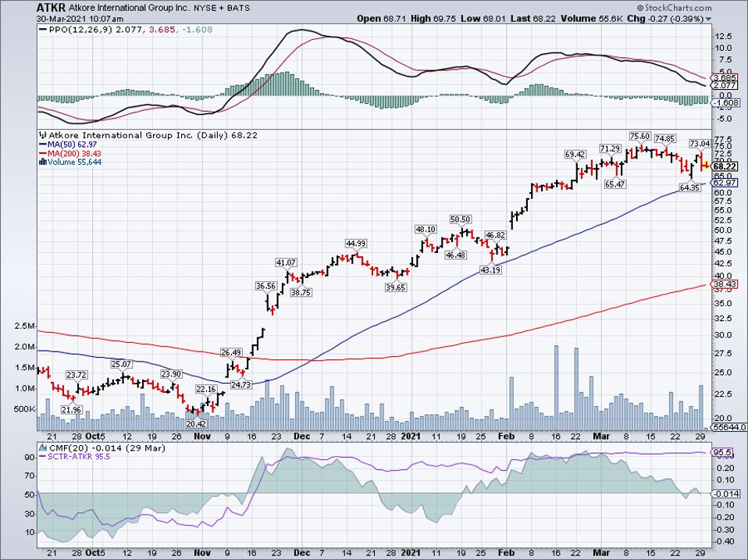This screenshot has width=748, height=560.
Task: Select the Volume 55.6K value in header
Action: coord(591,19)
